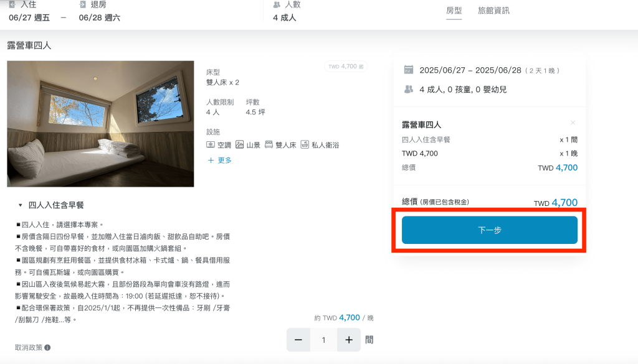Click the check-in calendar icon

click(12, 5)
